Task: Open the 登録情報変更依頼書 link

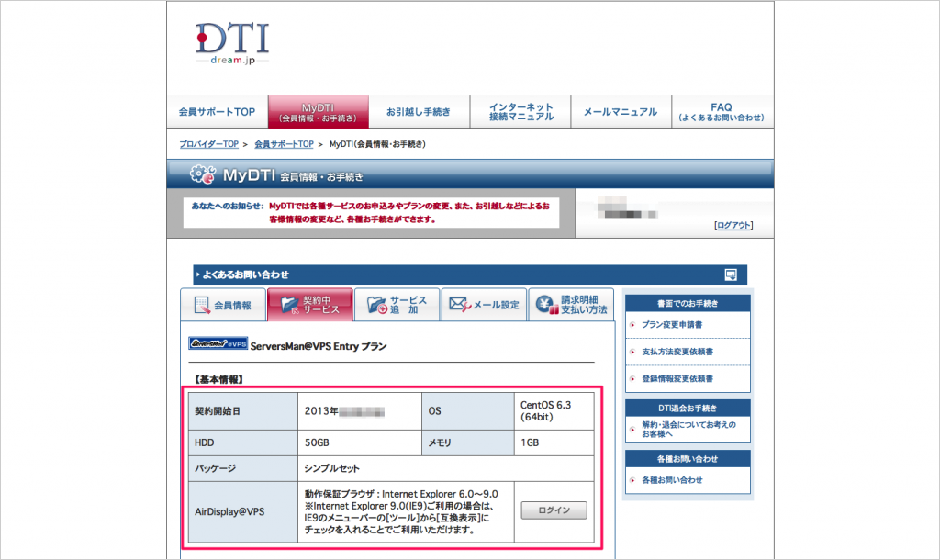Action: (x=677, y=378)
